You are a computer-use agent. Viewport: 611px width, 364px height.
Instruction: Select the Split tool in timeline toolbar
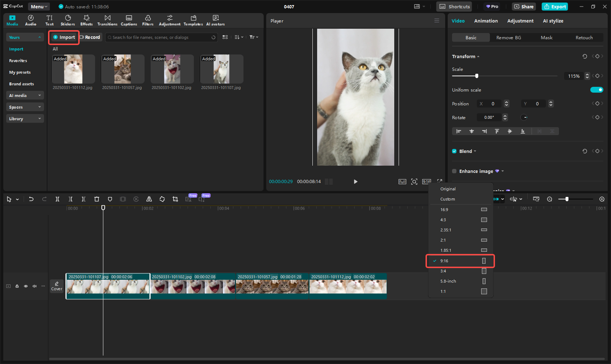pyautogui.click(x=57, y=199)
